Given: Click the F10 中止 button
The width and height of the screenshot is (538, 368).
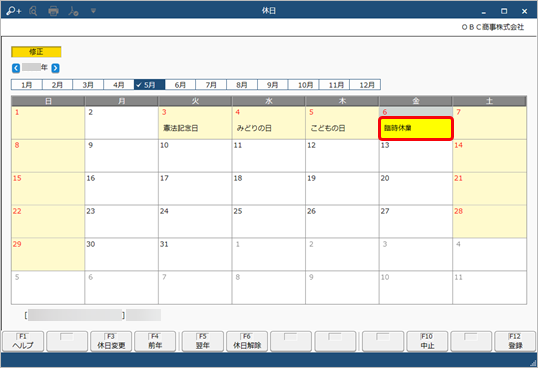Looking at the screenshot, I should pyautogui.click(x=427, y=341).
